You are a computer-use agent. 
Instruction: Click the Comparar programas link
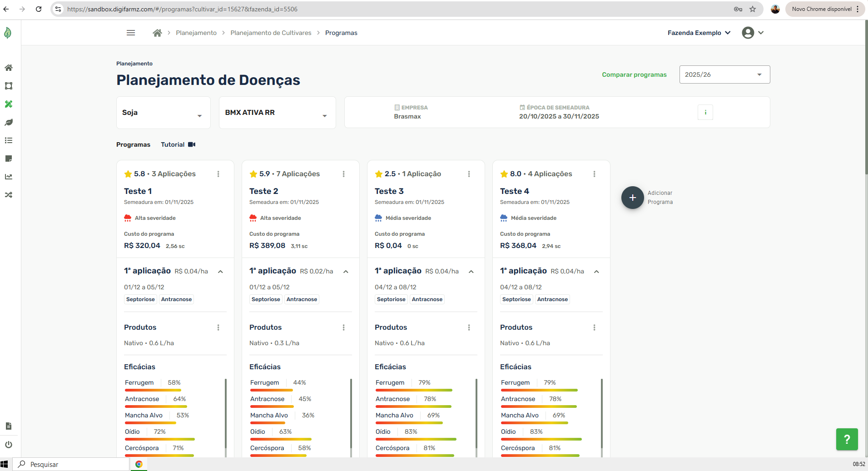(x=634, y=74)
